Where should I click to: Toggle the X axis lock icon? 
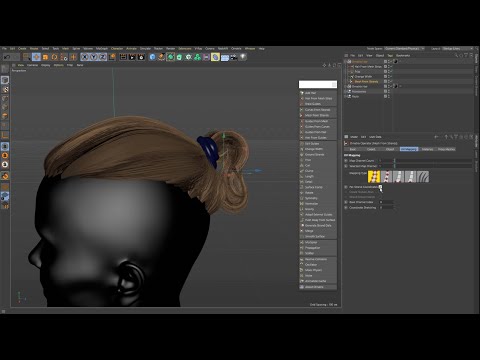pos(84,57)
